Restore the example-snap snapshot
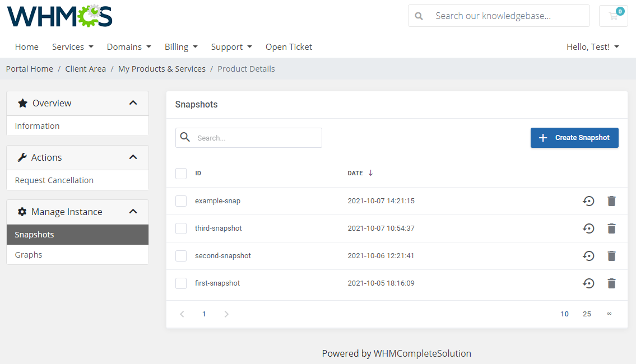Image resolution: width=636 pixels, height=364 pixels. (588, 200)
